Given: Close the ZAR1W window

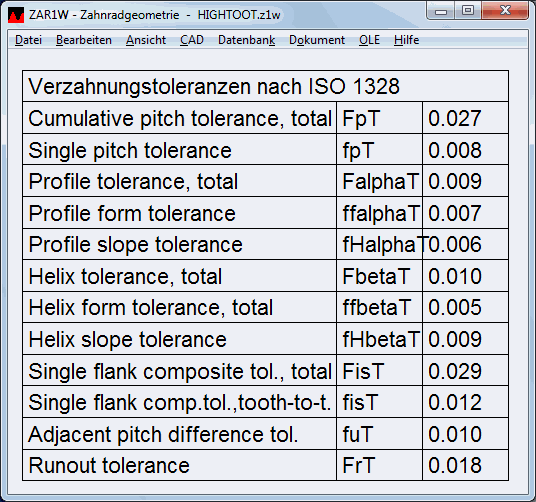Looking at the screenshot, I should click(505, 11).
